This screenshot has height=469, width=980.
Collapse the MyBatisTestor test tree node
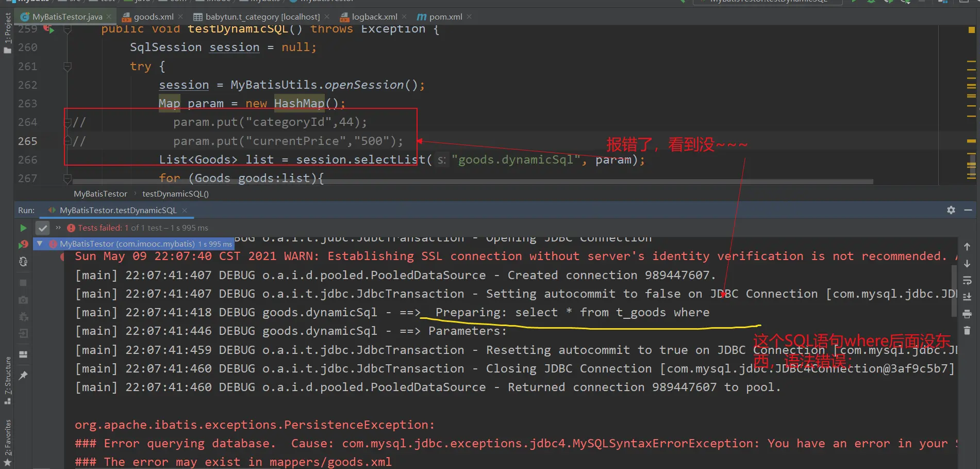coord(40,244)
